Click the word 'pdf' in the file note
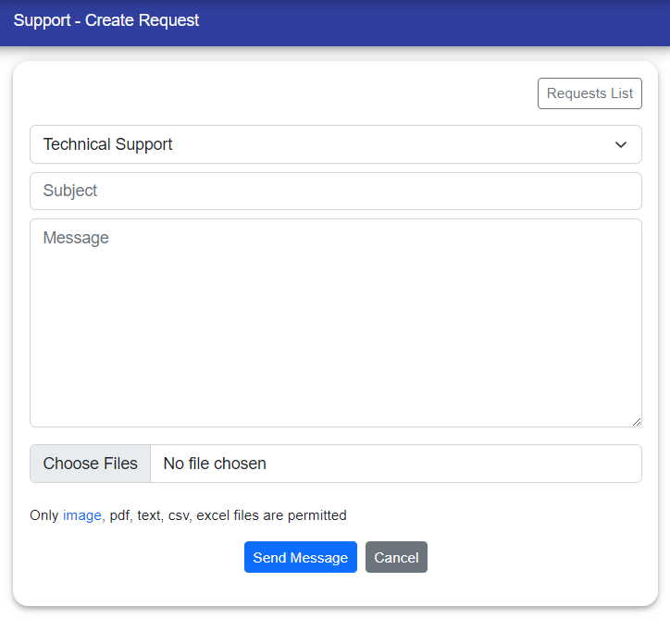 click(x=120, y=515)
